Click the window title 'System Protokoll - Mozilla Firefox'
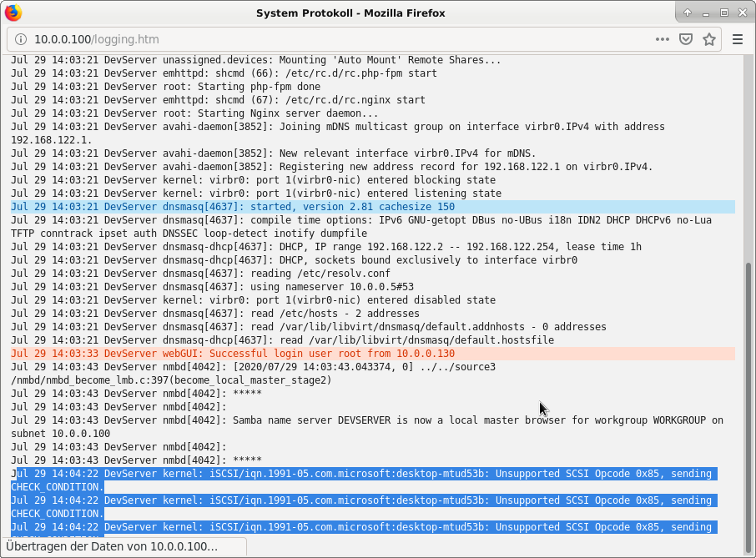The width and height of the screenshot is (756, 558). (350, 13)
